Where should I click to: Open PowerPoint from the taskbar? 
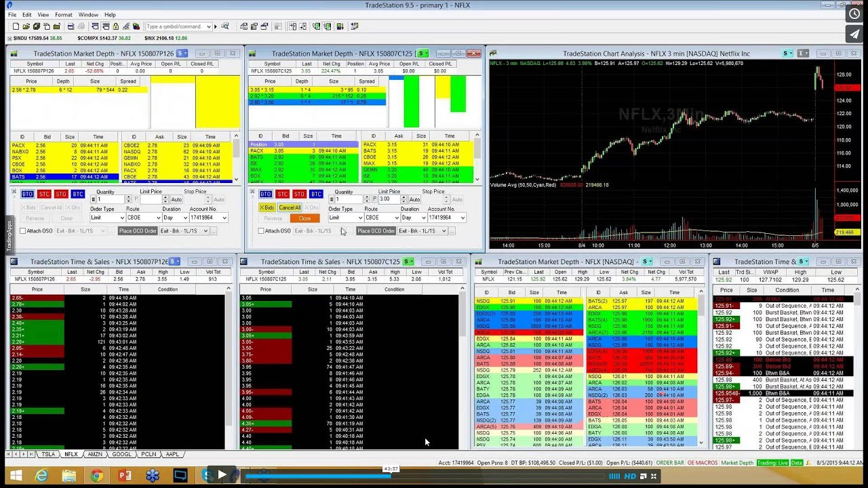pos(125,475)
